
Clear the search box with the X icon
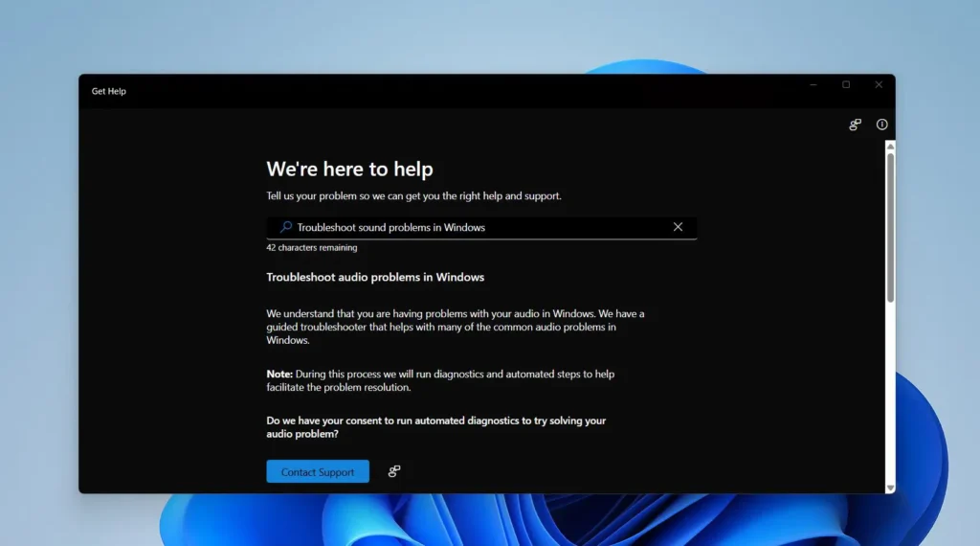click(x=678, y=227)
